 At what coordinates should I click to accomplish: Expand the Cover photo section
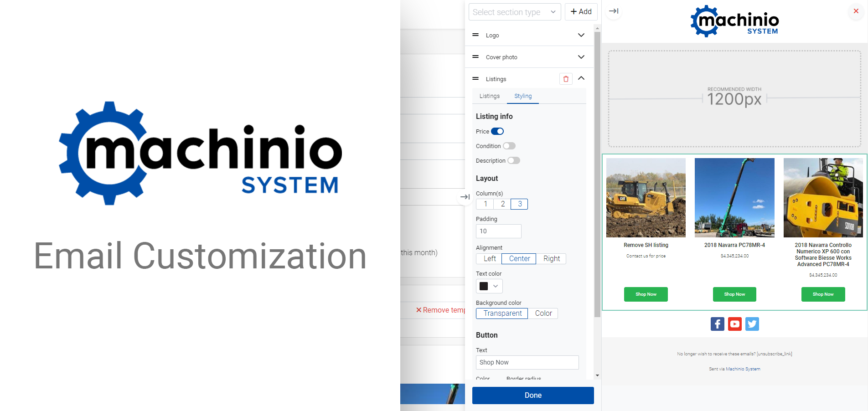[x=581, y=57]
